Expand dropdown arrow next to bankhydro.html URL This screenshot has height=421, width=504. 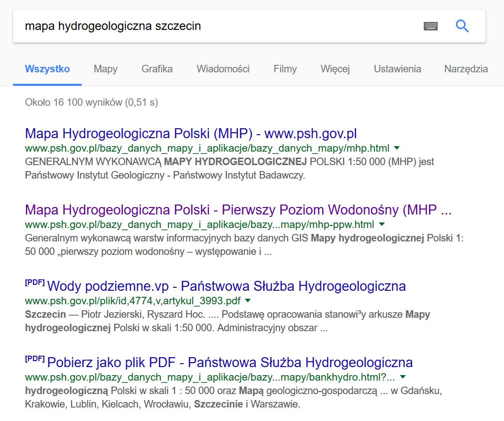click(x=403, y=377)
